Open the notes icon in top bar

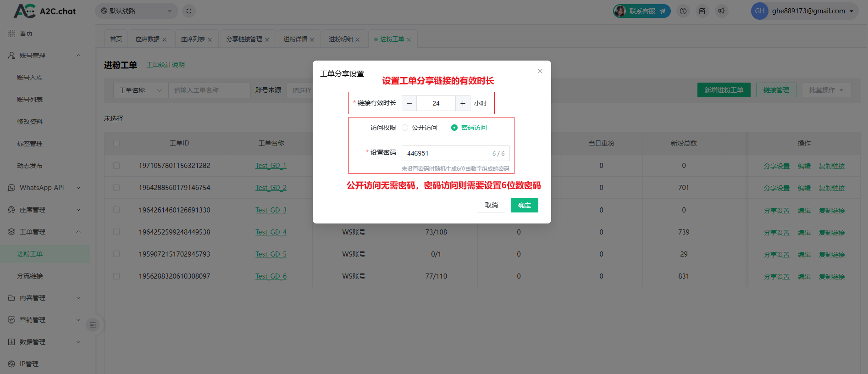point(702,11)
